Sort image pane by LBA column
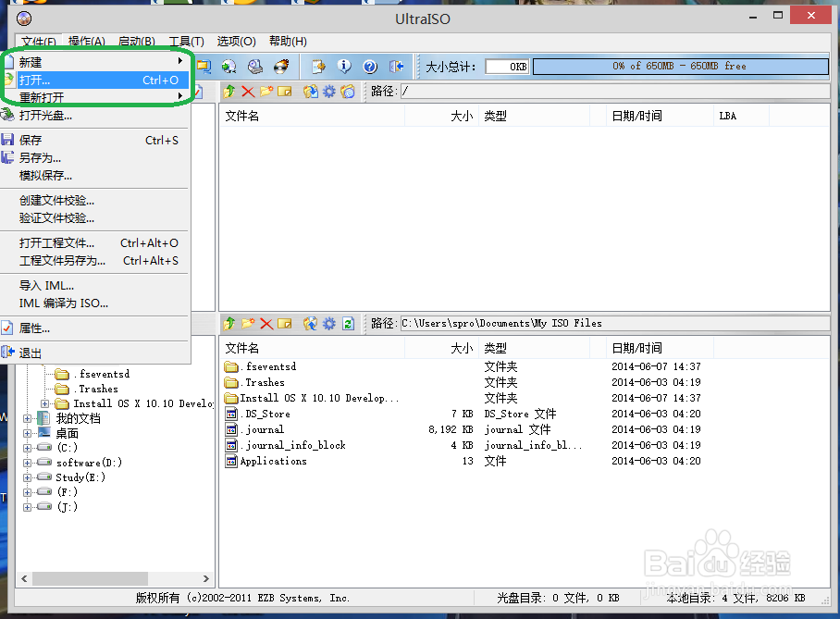 [741, 116]
